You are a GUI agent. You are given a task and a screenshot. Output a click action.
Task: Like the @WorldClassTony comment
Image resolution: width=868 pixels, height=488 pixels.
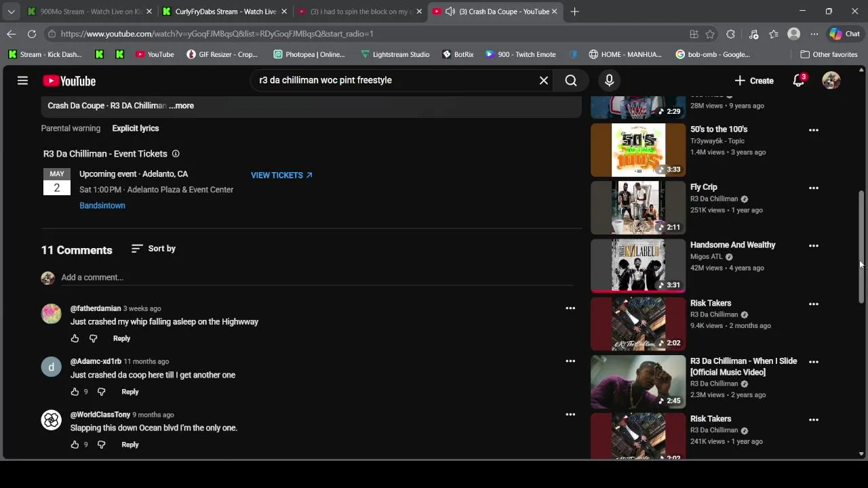(x=75, y=445)
